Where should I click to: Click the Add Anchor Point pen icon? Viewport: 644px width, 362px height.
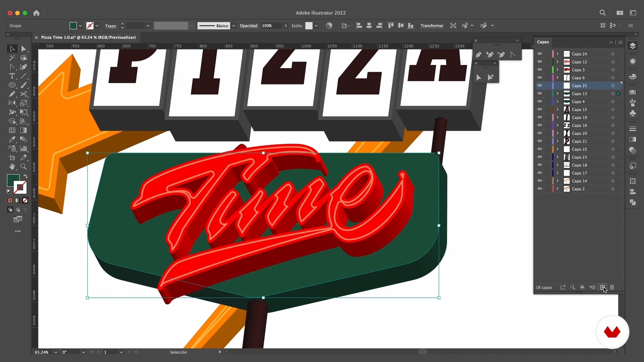[x=490, y=55]
